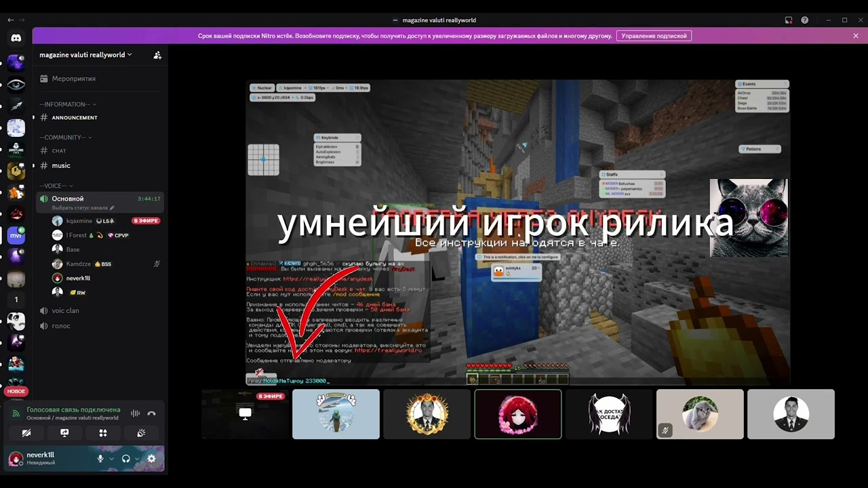Open headphones output options arrow
Image resolution: width=868 pixels, height=488 pixels.
[x=137, y=459]
